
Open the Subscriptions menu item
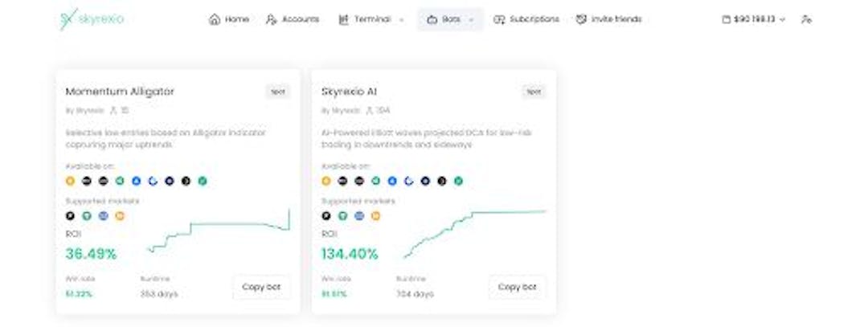point(526,19)
